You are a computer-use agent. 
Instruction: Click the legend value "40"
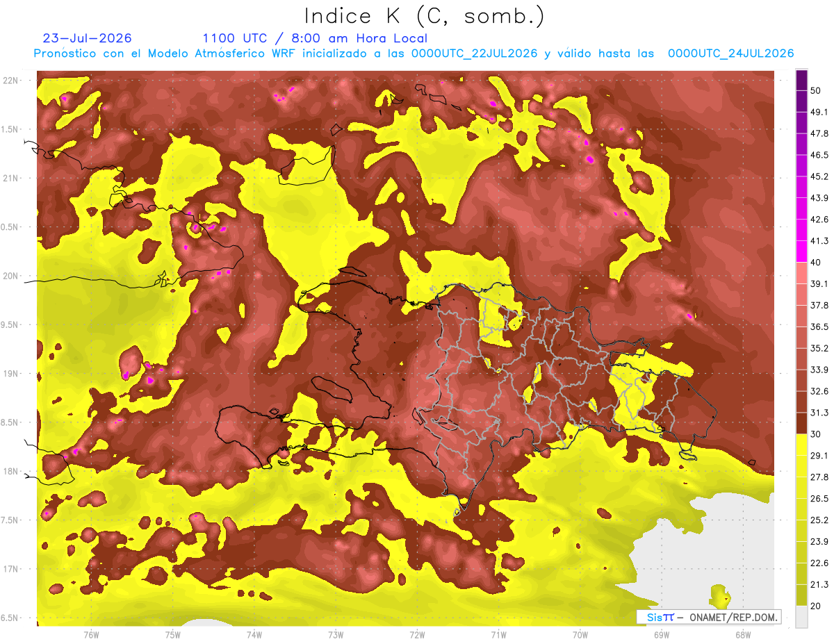tap(816, 263)
